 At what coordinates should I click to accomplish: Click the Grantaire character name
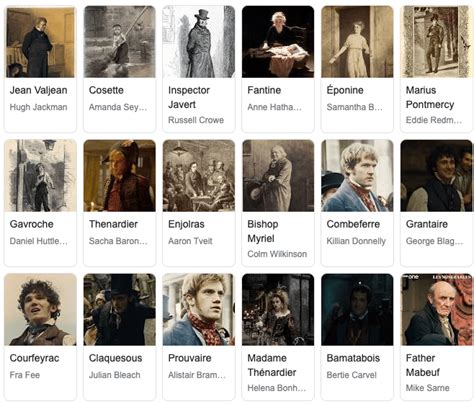[427, 224]
